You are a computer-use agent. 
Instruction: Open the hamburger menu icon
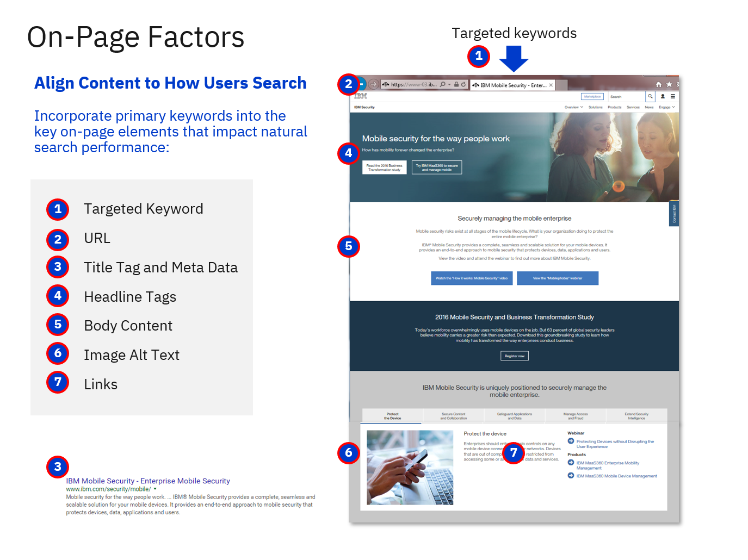[673, 96]
